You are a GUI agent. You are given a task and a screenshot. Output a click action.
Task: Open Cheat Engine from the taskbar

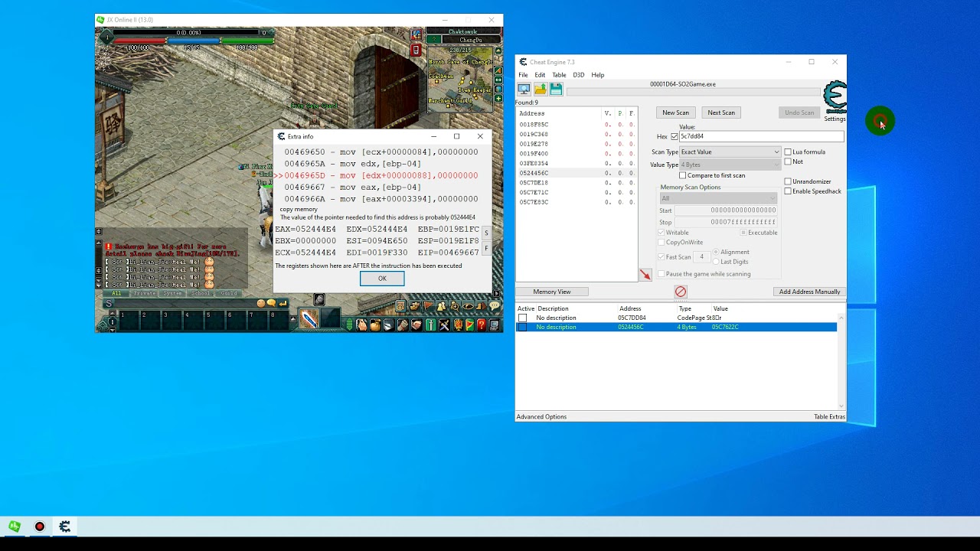[65, 527]
